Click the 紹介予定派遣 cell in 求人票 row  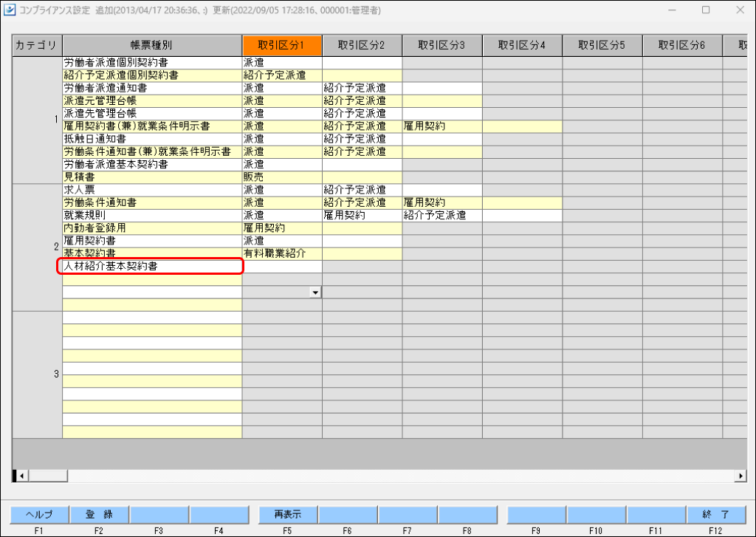point(362,190)
